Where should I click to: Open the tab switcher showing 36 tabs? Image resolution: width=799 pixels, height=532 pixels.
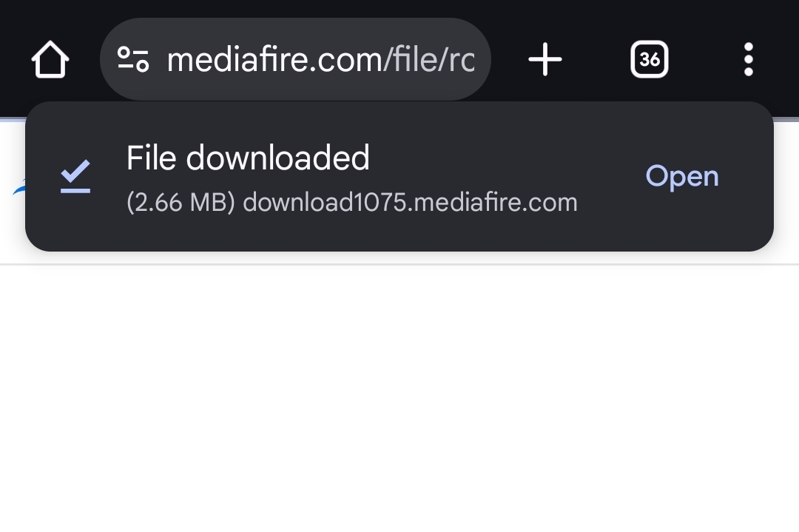tap(649, 59)
